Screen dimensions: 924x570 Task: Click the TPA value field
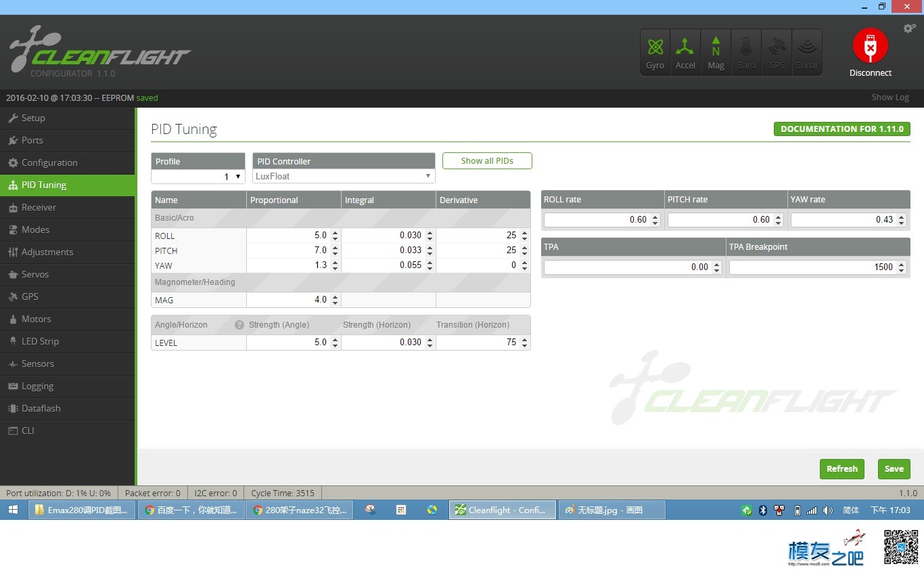(633, 267)
